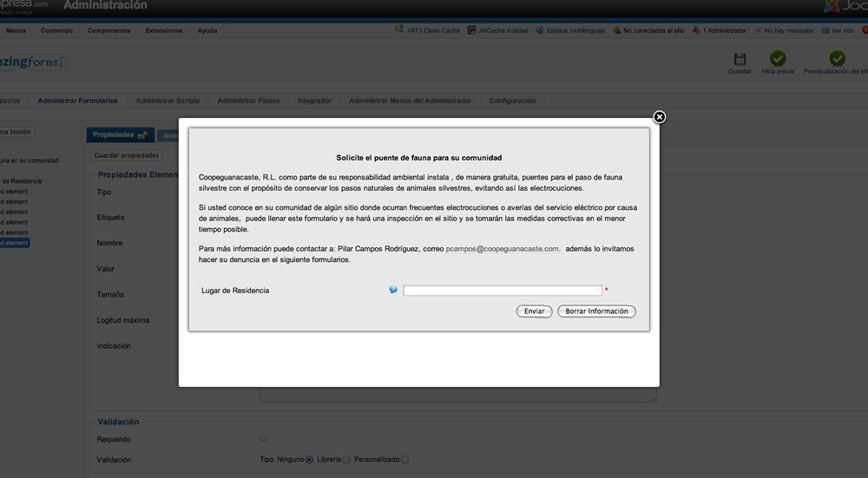Toggle the Requerido checkbox
This screenshot has width=868, height=478.
pos(264,438)
